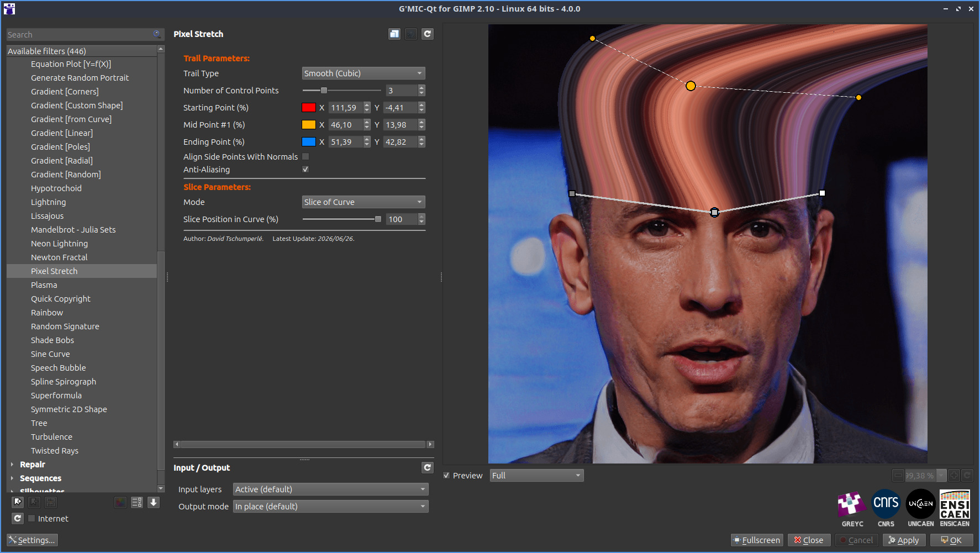Select the Plasma filter
Image resolution: width=980 pixels, height=553 pixels.
tap(44, 285)
